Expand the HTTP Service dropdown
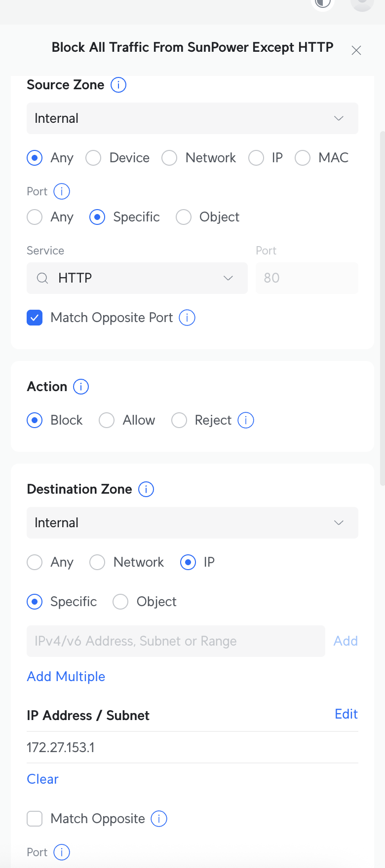385x868 pixels. coord(137,278)
